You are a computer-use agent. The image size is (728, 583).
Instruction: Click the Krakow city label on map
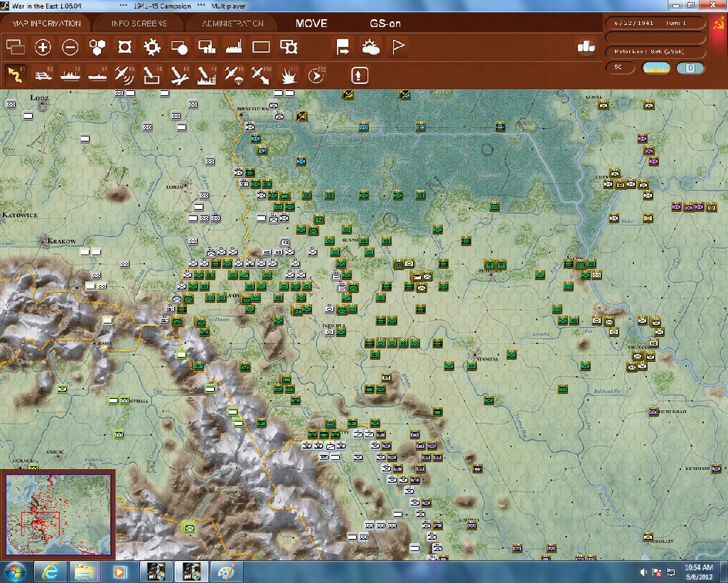(x=61, y=241)
